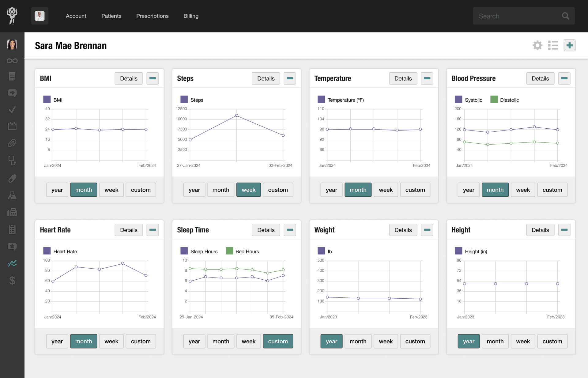Screen dimensions: 588x378
Task: Open the Patients menu item
Action: (x=111, y=16)
